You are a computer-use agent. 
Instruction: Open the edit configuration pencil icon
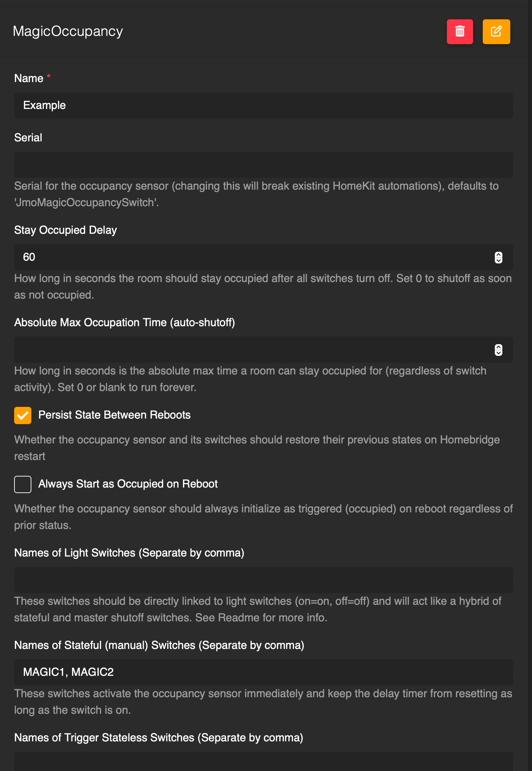(496, 31)
